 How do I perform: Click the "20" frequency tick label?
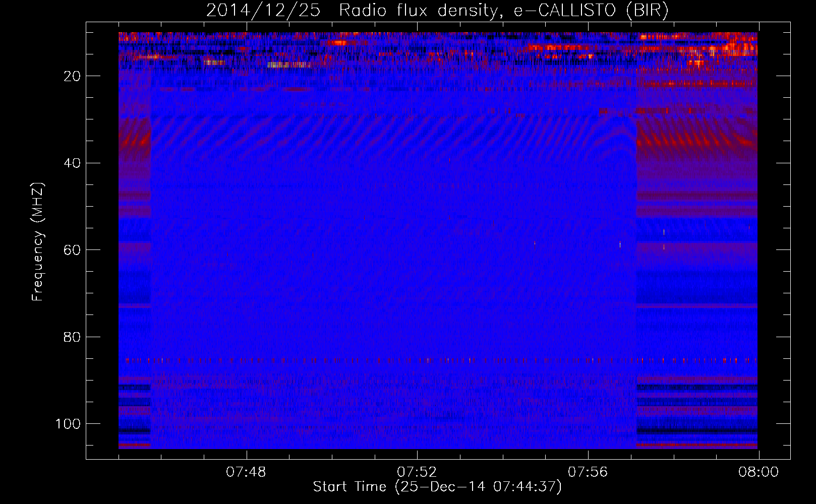point(72,76)
